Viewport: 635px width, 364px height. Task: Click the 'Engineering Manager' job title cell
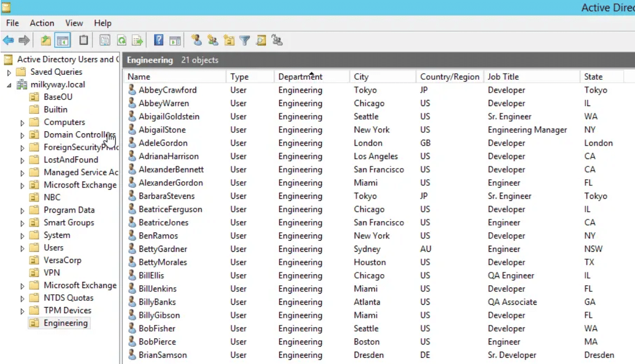coord(527,130)
